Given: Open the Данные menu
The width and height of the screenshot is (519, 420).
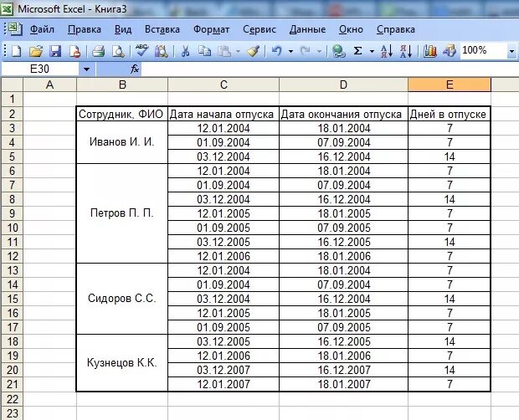Looking at the screenshot, I should [307, 29].
